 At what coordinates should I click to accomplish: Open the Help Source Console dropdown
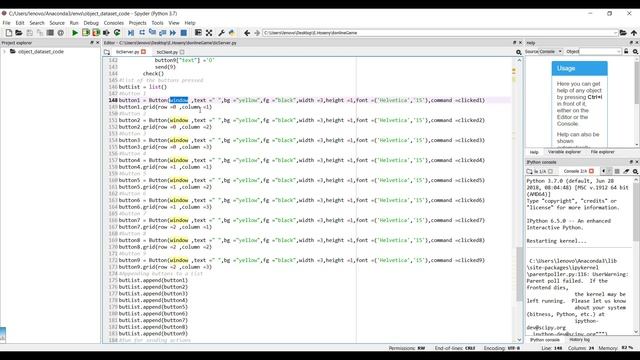[x=551, y=51]
